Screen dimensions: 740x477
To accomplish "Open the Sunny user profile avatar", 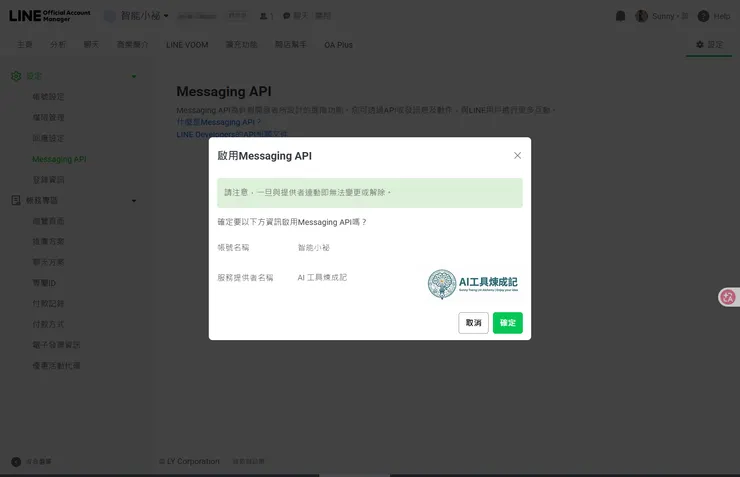I will [641, 16].
